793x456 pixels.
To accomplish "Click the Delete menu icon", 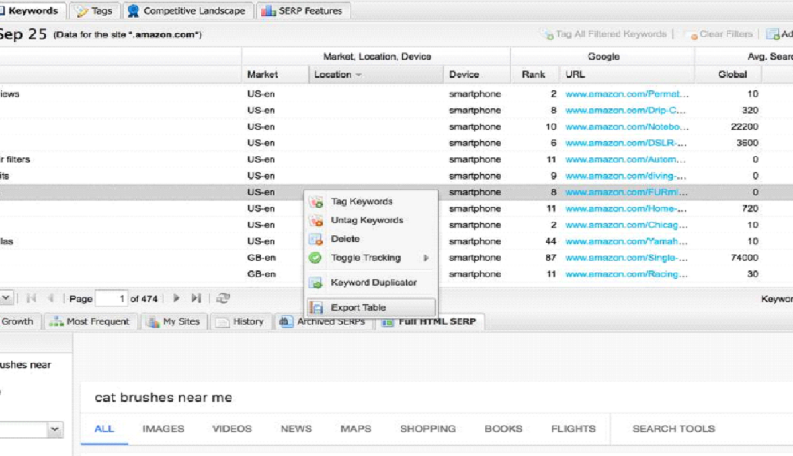I will point(316,239).
